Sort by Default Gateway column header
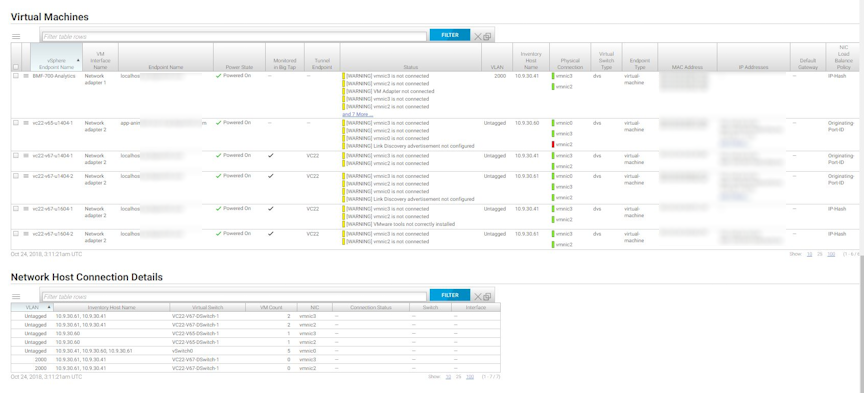This screenshot has height=393, width=864. click(x=808, y=57)
